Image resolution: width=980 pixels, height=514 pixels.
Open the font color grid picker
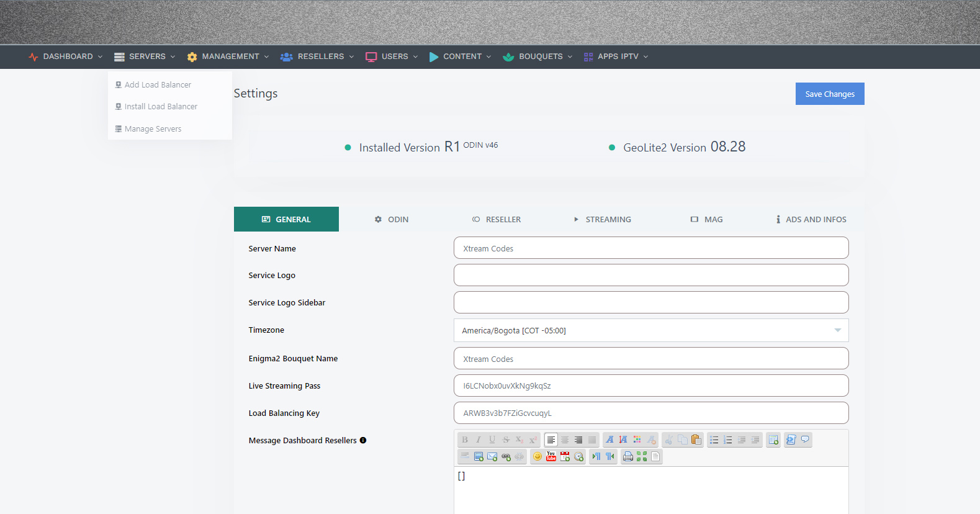637,440
